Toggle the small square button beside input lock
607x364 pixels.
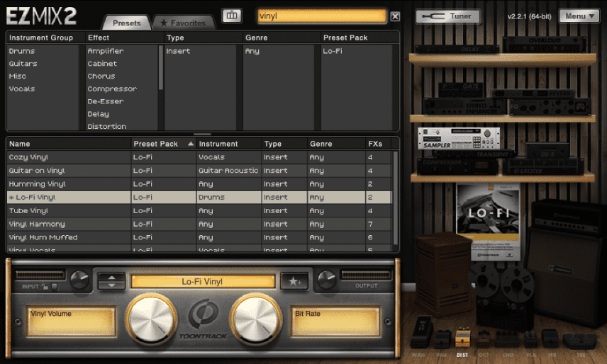click(55, 287)
